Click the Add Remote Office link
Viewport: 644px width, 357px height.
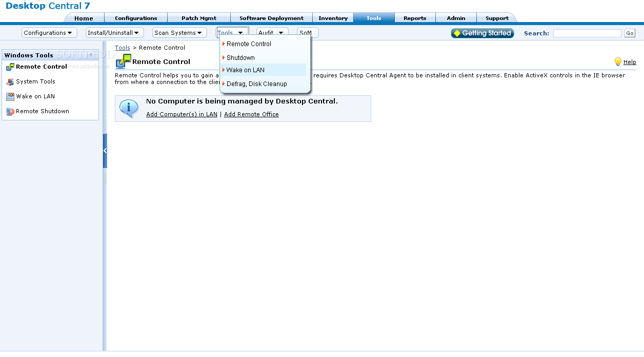(x=251, y=114)
